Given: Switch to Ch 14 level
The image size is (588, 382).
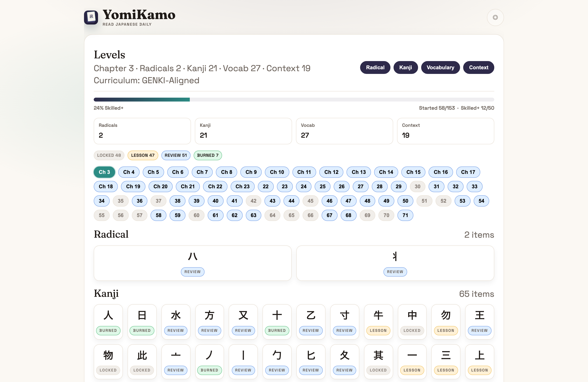Looking at the screenshot, I should coord(386,172).
